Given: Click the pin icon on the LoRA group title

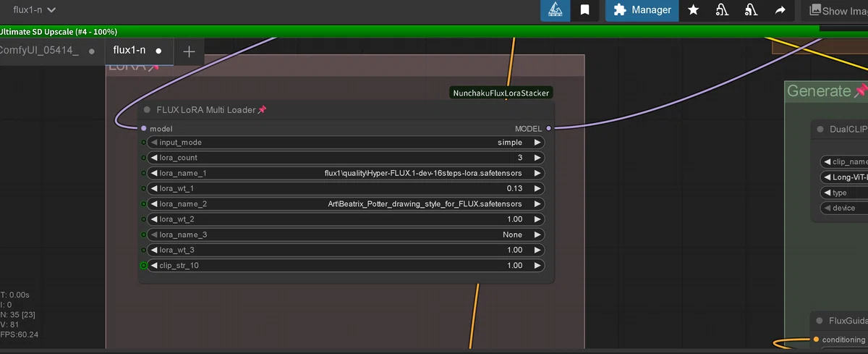Looking at the screenshot, I should 153,67.
